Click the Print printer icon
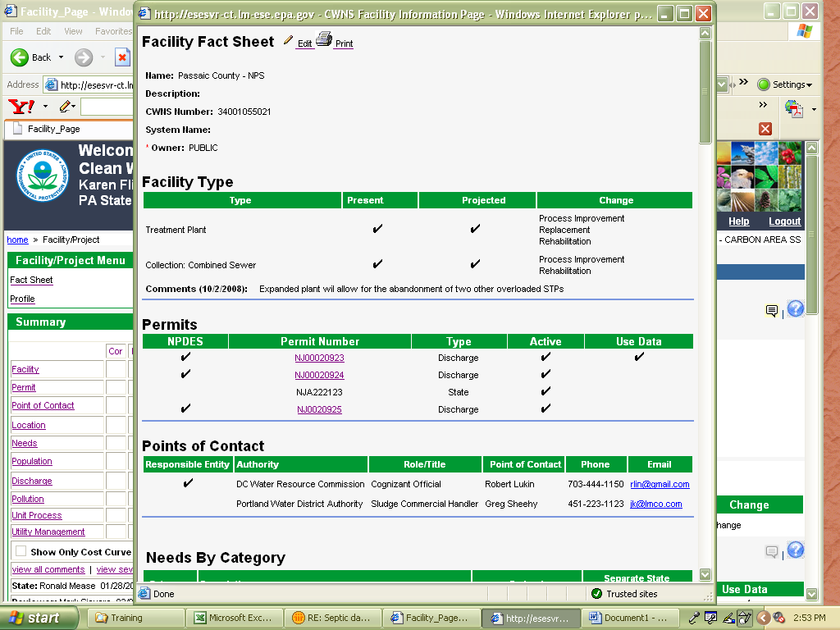Viewport: 840px width, 630px height. 324,39
